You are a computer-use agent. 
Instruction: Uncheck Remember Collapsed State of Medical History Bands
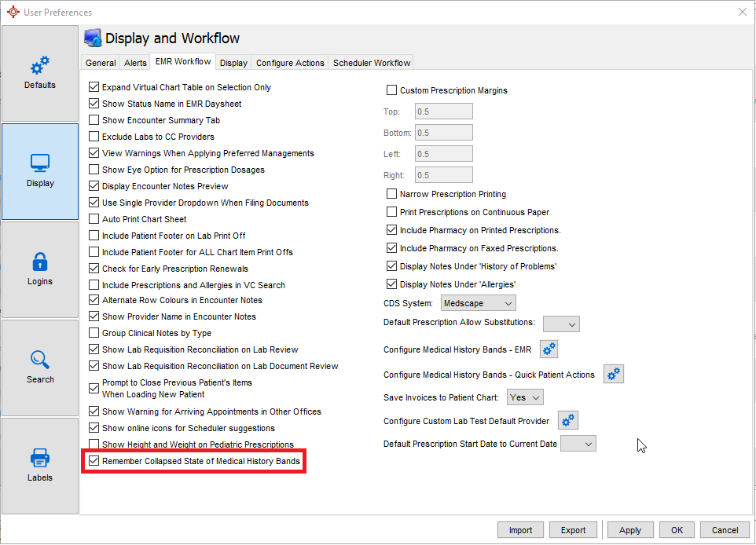click(x=94, y=461)
